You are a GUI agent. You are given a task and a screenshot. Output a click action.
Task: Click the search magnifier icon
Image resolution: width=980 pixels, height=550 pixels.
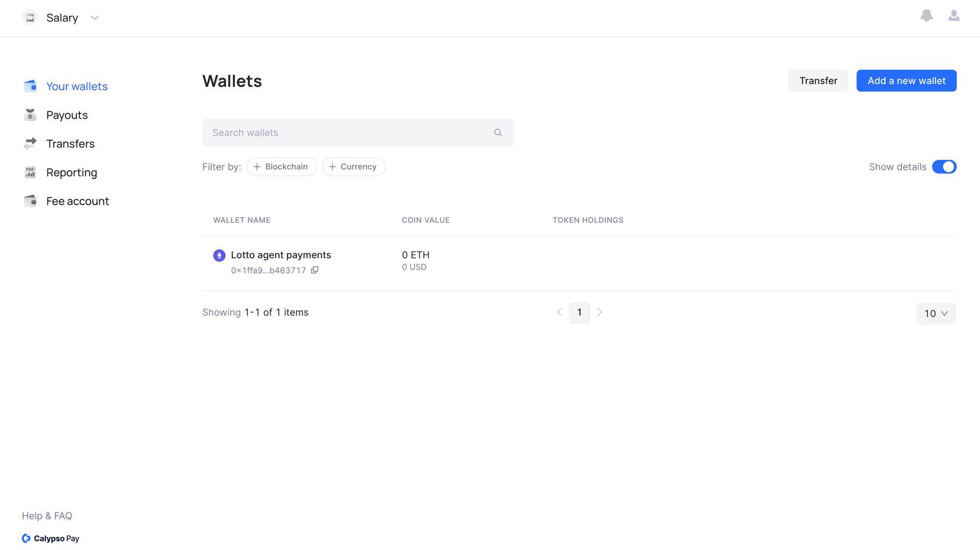point(498,133)
